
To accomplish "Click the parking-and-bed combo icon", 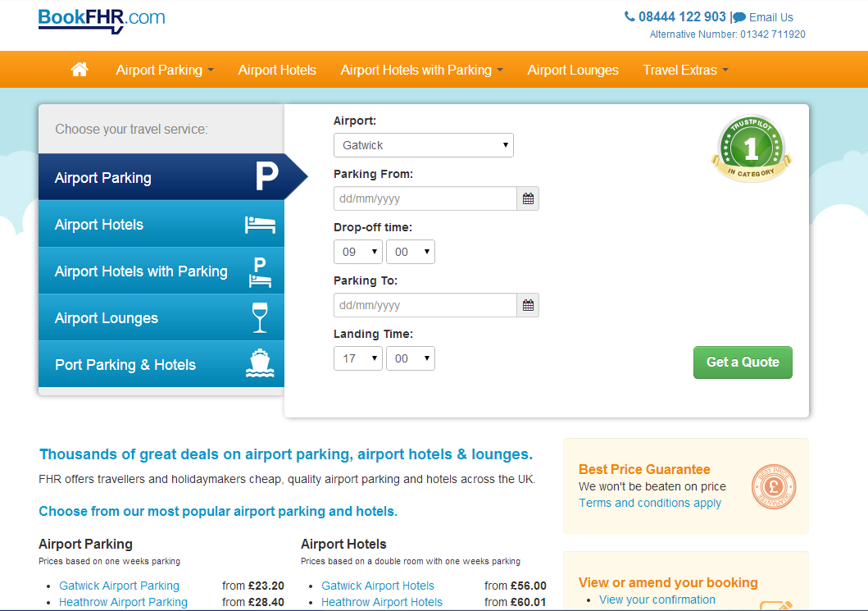I will (x=260, y=272).
